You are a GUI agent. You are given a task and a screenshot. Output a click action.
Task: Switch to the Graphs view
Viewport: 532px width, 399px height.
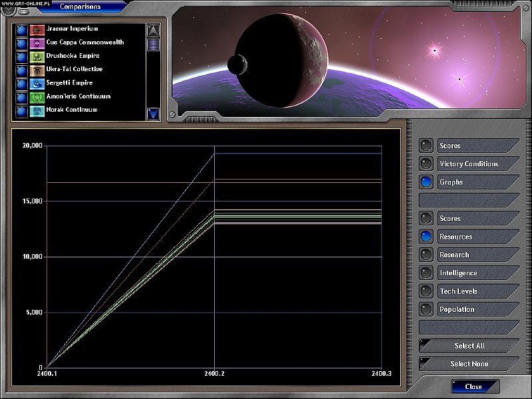pyautogui.click(x=469, y=182)
